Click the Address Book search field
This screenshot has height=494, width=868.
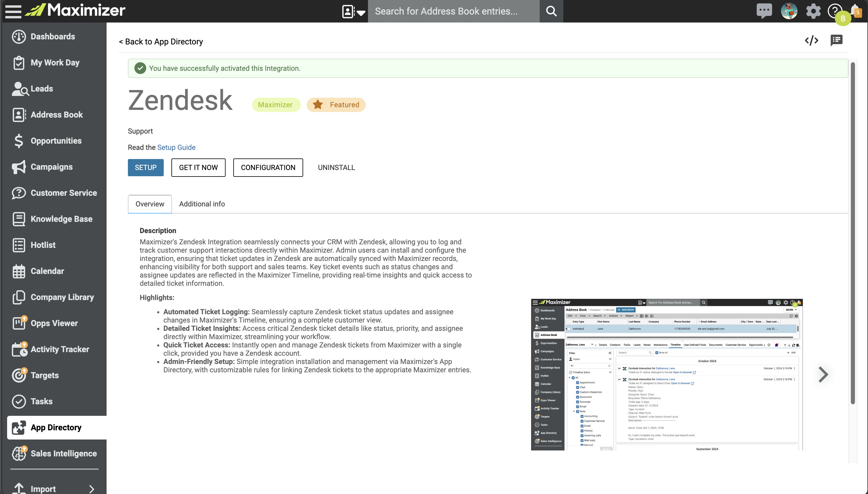[454, 11]
